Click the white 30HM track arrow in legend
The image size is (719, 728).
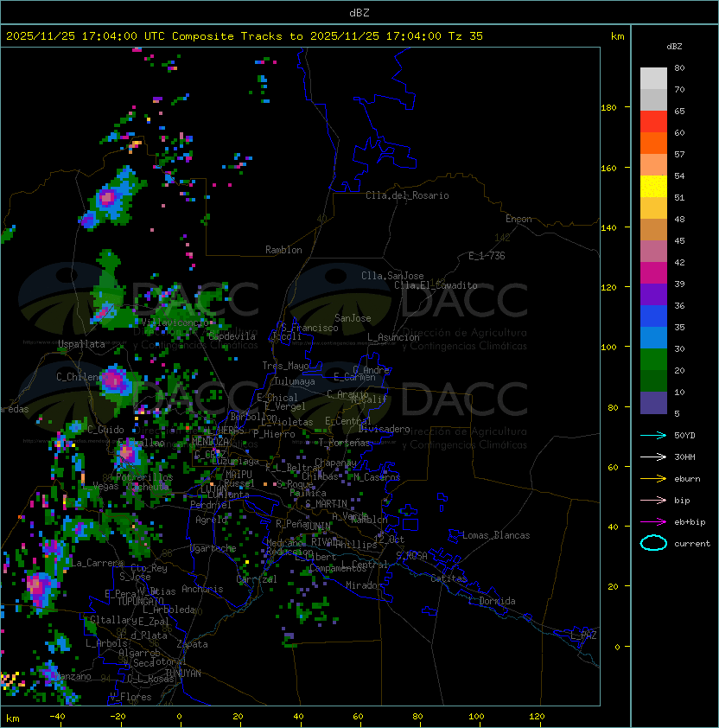pyautogui.click(x=653, y=457)
